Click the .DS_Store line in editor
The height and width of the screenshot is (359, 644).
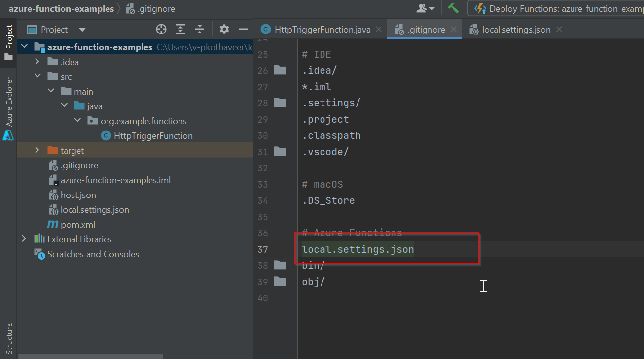click(x=328, y=200)
